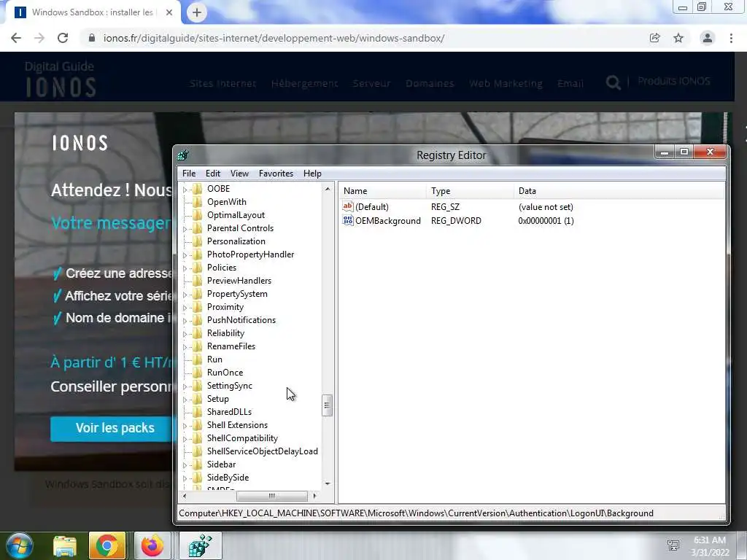Screen dimensions: 747x560
Task: Select the OEMBackground value name
Action: [x=388, y=220]
